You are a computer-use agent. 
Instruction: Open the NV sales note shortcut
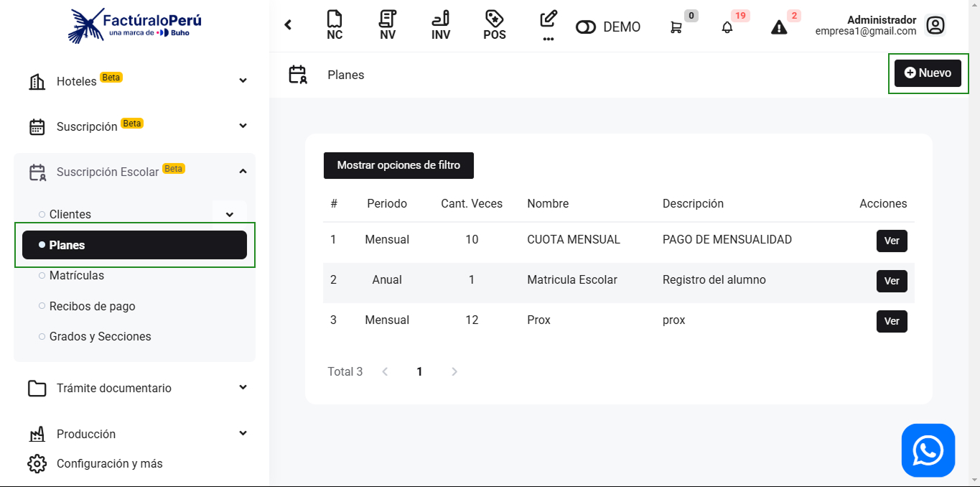point(388,25)
